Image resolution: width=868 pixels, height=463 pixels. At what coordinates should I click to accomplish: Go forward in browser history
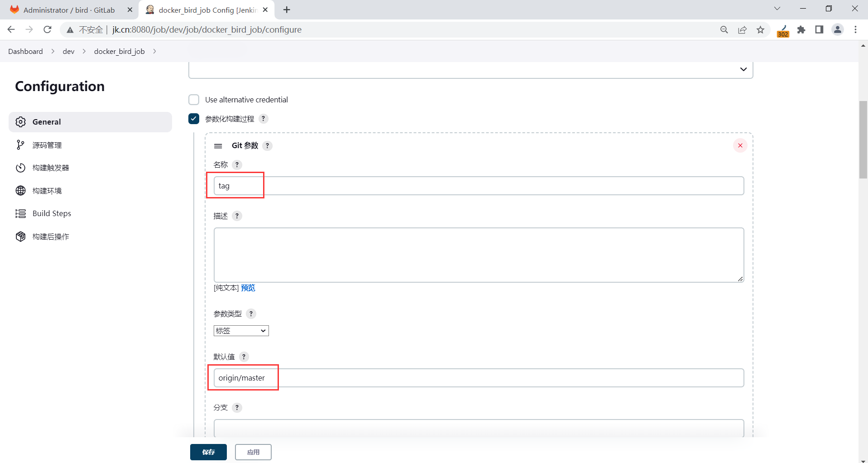click(29, 30)
